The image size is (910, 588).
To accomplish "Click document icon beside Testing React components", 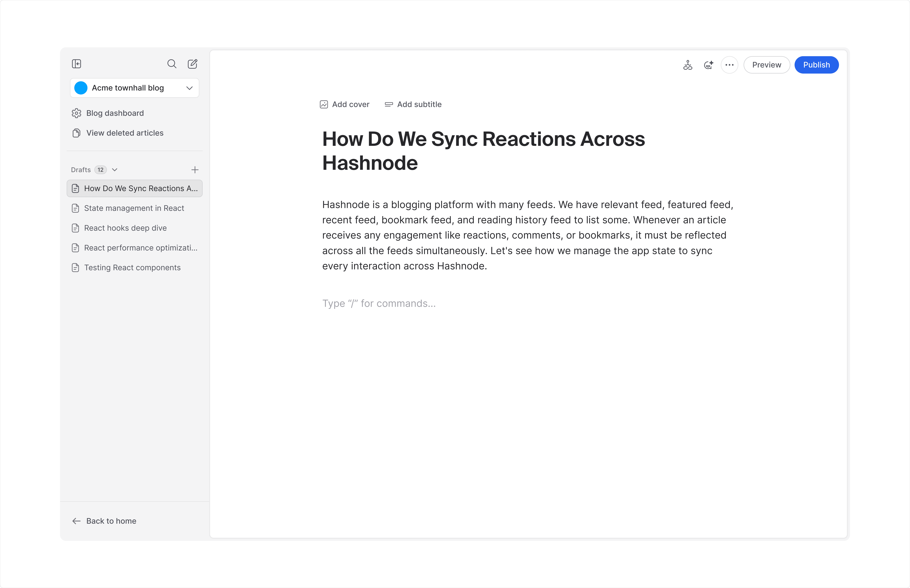I will point(76,268).
